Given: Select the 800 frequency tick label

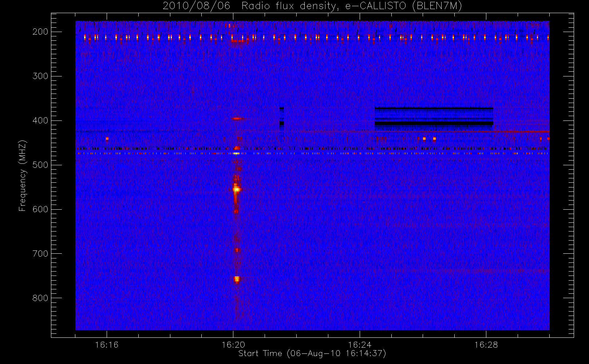Looking at the screenshot, I should 40,298.
